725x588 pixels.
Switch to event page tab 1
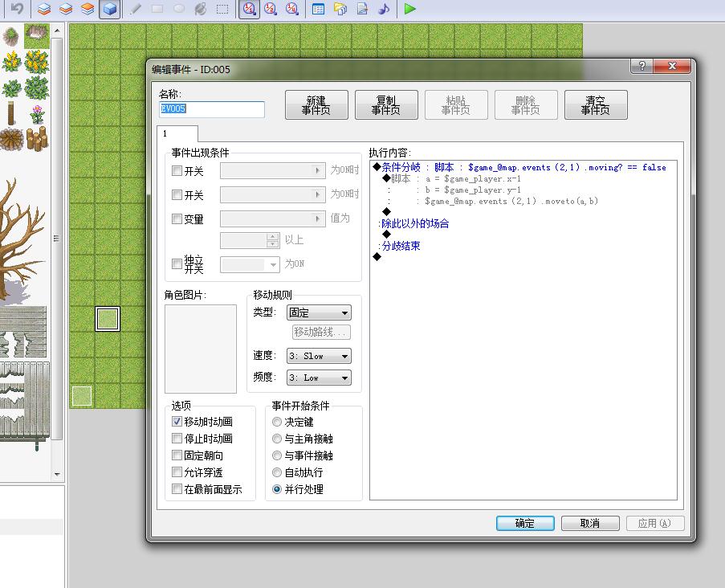click(x=177, y=133)
